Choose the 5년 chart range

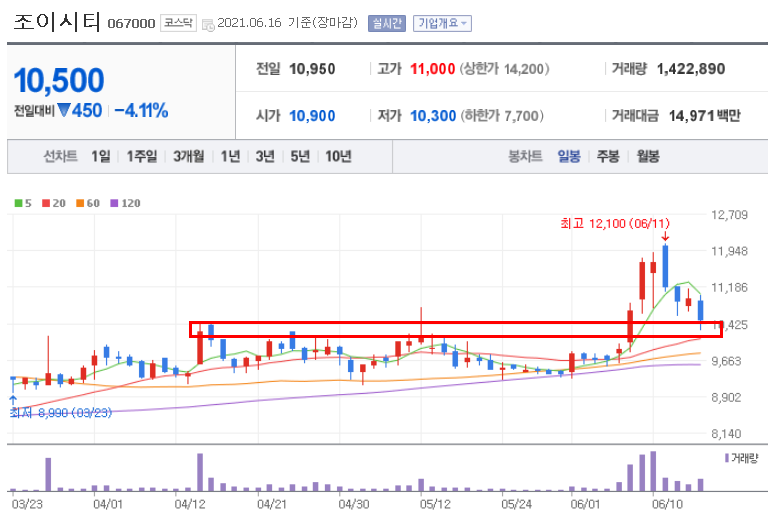[300, 156]
